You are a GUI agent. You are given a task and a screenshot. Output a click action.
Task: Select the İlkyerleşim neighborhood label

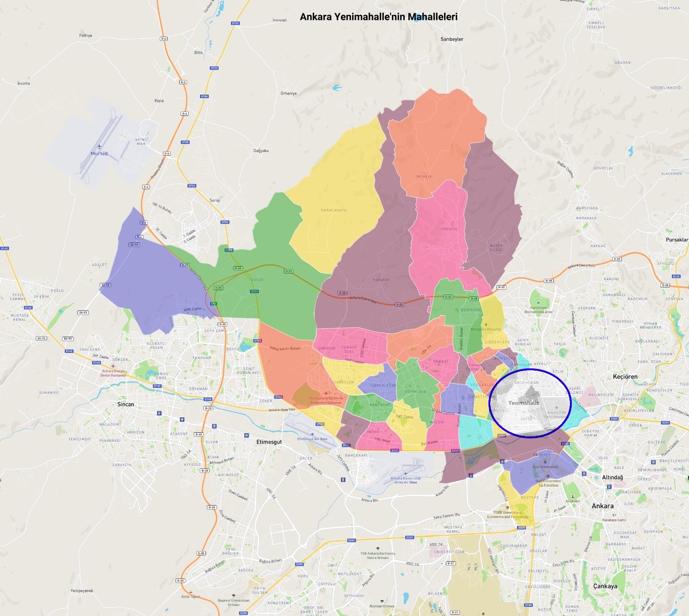point(383,386)
